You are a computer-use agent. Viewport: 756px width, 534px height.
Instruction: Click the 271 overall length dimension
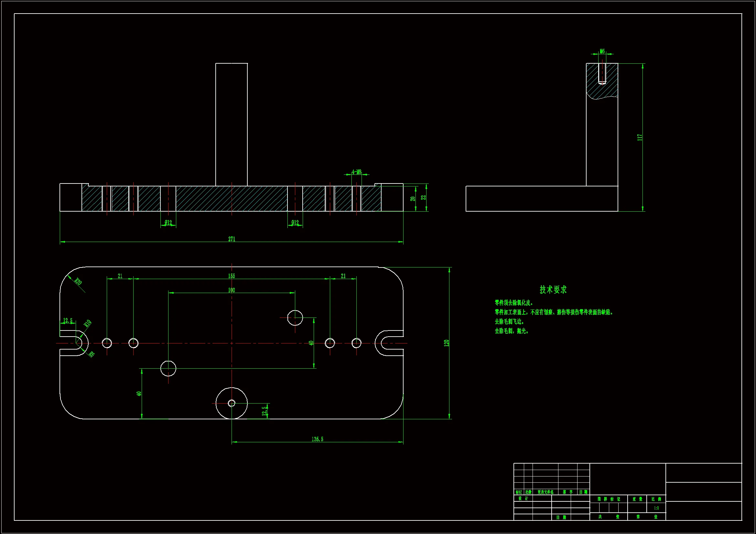pos(232,239)
